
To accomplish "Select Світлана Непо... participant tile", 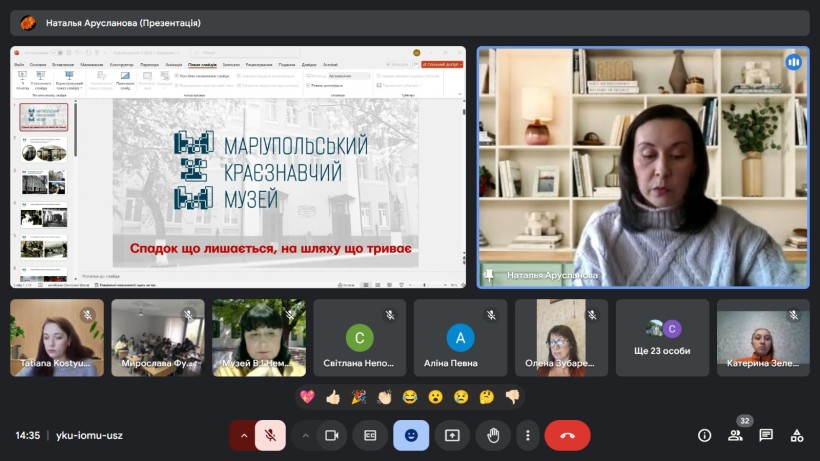I will coord(359,338).
